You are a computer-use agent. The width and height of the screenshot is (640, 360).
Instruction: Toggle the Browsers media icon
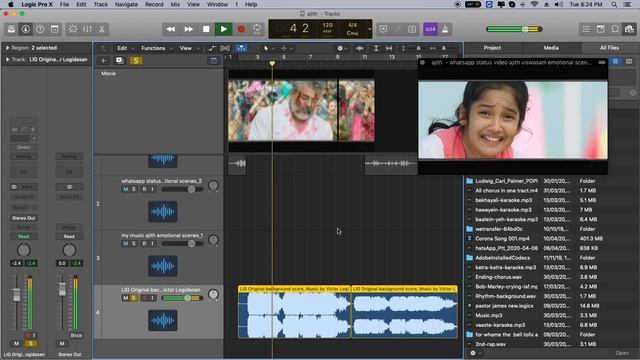point(629,29)
